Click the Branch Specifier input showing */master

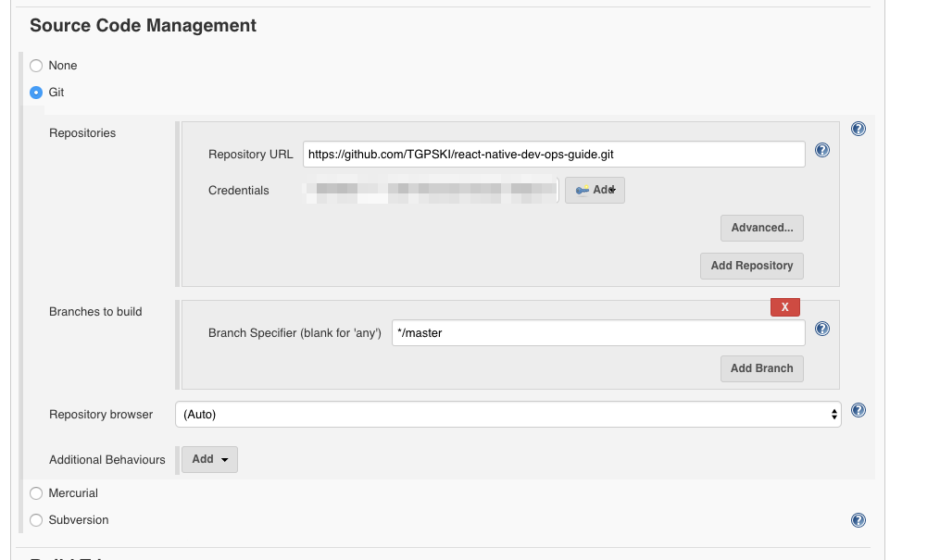(x=597, y=332)
